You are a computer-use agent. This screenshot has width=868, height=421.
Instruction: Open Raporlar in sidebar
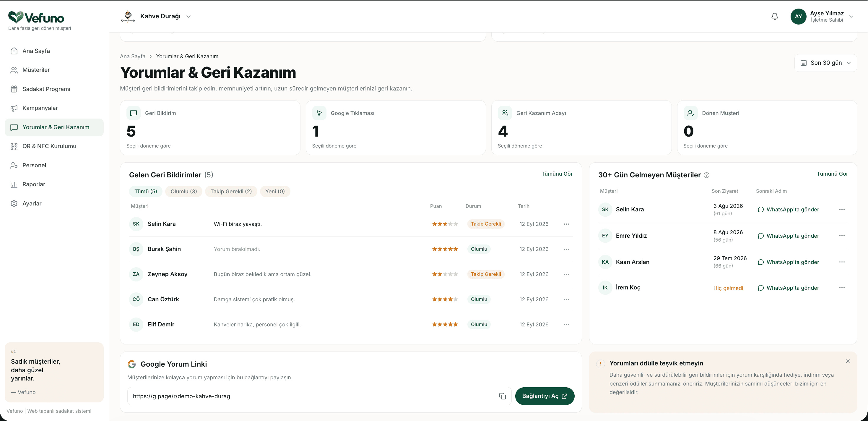tap(54, 184)
